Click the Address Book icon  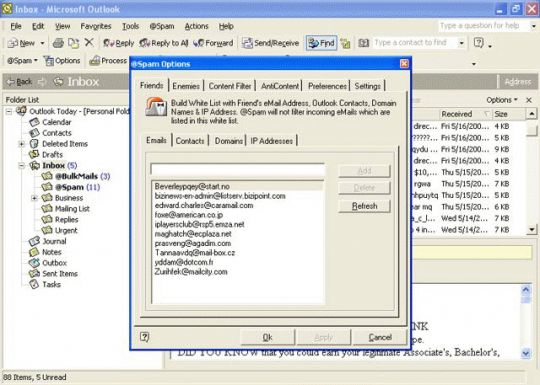click(x=363, y=43)
